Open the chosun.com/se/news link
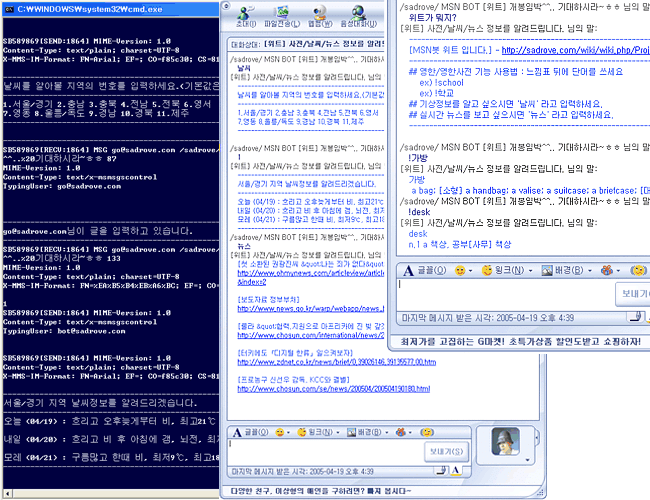 pos(334,389)
